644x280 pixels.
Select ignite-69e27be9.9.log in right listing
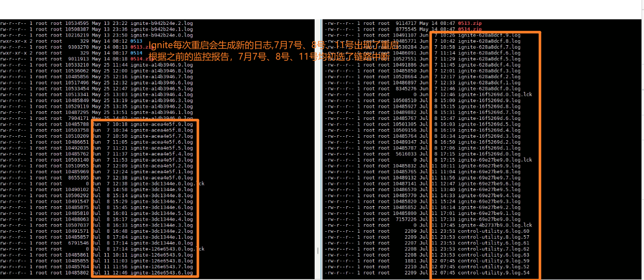[489, 166]
